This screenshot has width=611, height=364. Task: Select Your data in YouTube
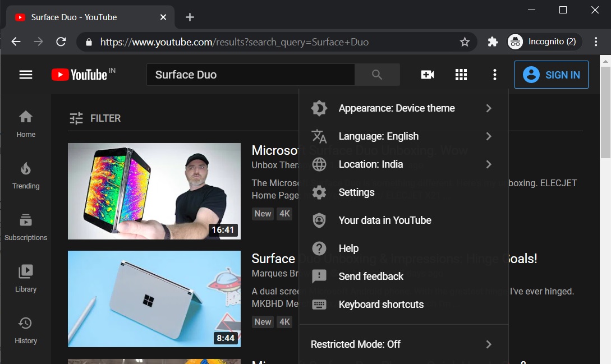click(384, 220)
